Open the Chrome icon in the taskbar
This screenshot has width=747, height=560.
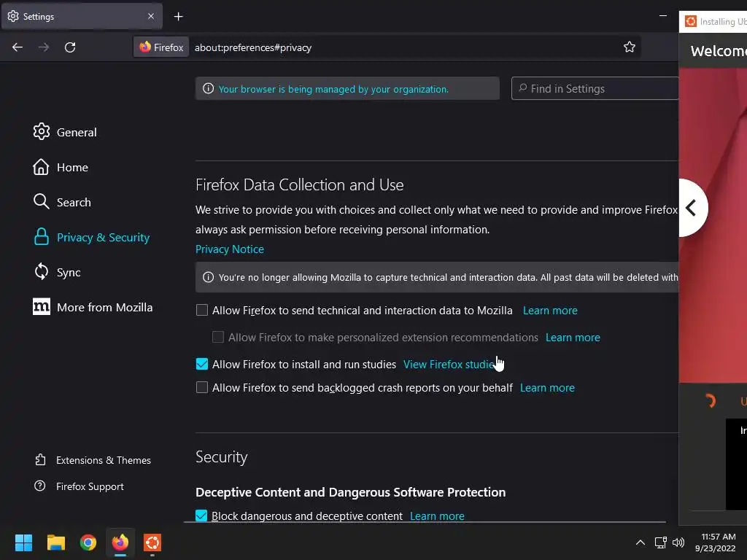[x=88, y=542]
